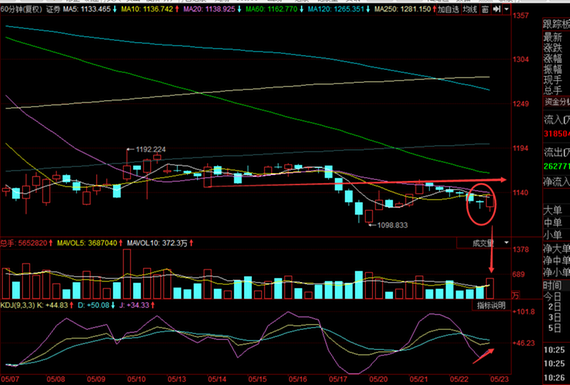The height and width of the screenshot is (385, 570).
Task: Click the KDJ(9,3,3) indicator label
Action: [x=17, y=305]
